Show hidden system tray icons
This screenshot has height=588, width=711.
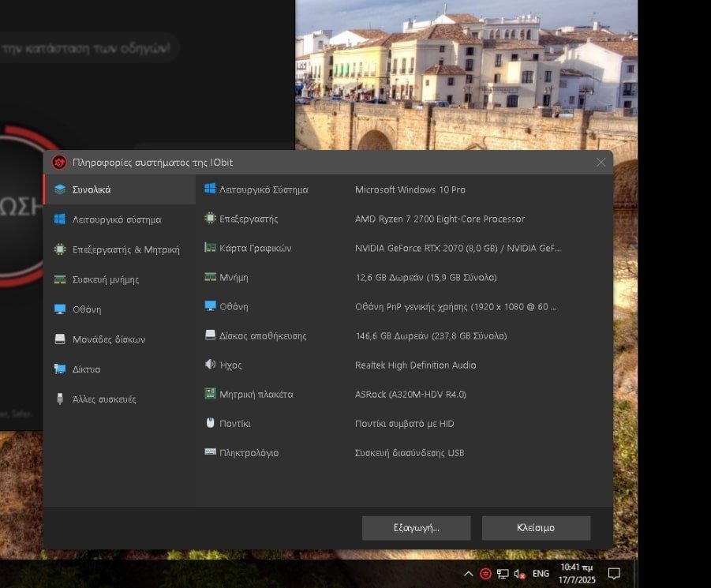[x=469, y=574]
